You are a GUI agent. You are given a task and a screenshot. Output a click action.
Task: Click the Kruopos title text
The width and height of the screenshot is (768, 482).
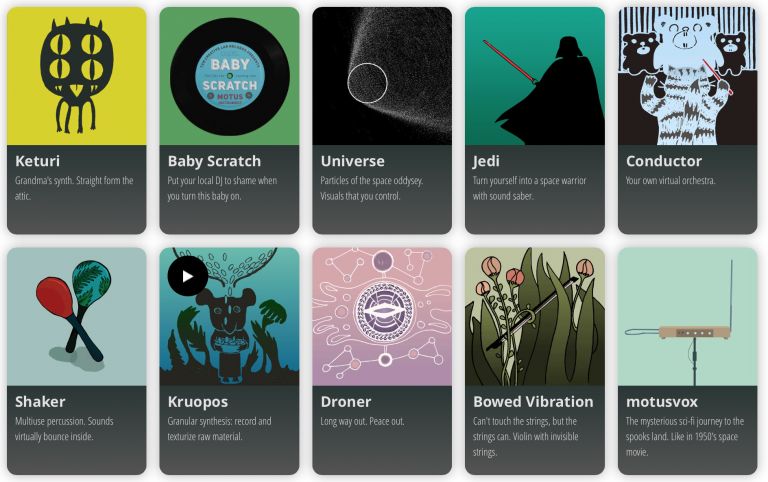(x=198, y=402)
